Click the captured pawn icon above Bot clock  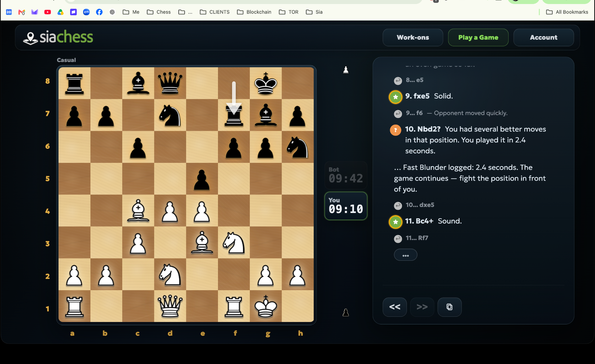click(346, 70)
